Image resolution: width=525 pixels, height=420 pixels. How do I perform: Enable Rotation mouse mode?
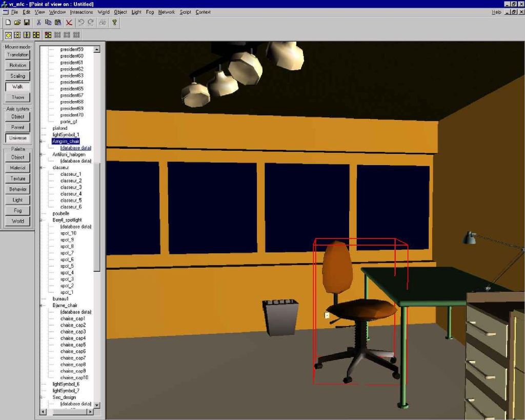18,66
